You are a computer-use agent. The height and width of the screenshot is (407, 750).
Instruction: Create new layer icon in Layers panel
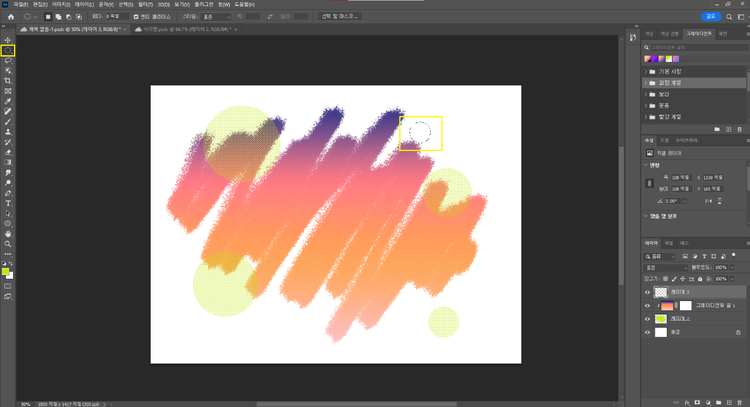click(x=729, y=403)
